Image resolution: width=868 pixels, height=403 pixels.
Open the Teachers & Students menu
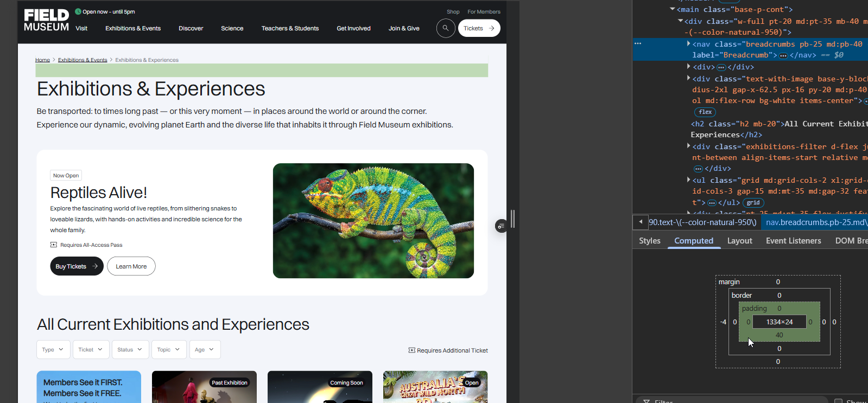tap(290, 28)
